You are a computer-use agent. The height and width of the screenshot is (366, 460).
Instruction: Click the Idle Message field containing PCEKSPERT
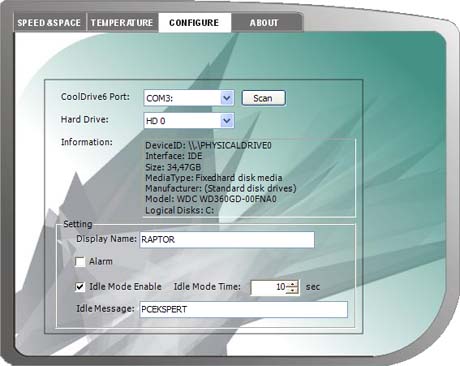(243, 309)
